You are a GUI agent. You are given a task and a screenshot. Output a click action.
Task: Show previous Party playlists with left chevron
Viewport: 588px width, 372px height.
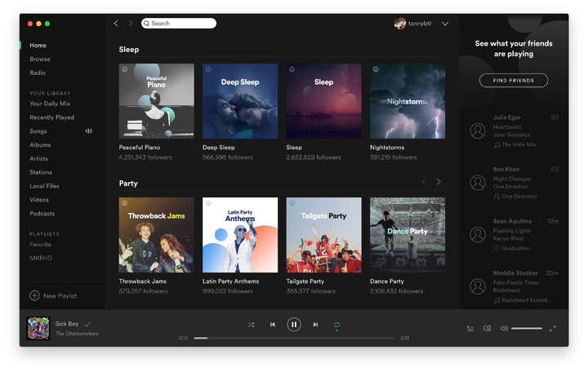click(x=424, y=182)
